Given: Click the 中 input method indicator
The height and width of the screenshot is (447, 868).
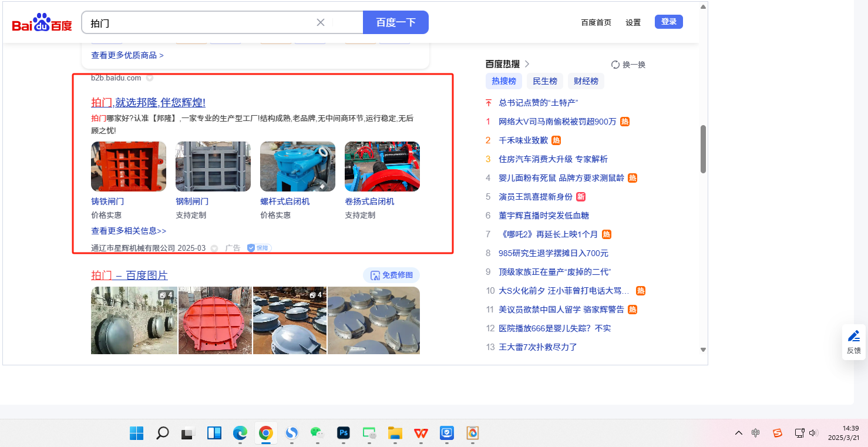Looking at the screenshot, I should tap(756, 433).
